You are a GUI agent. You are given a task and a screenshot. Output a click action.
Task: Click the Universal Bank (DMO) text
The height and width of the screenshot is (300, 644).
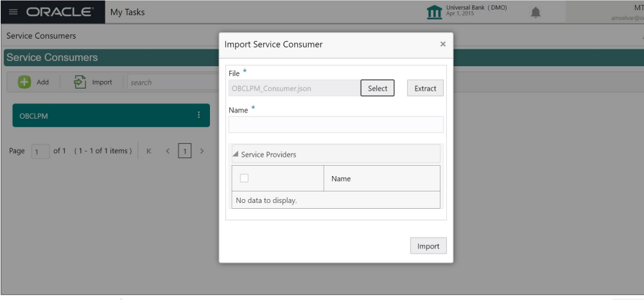point(476,8)
